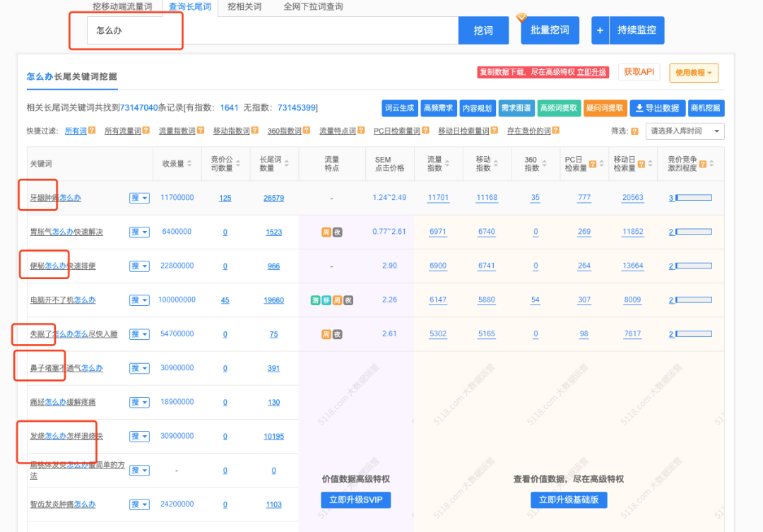Image resolution: width=763 pixels, height=532 pixels.
Task: Click the competition bar in 电脑开不了机 row
Action: tap(694, 300)
